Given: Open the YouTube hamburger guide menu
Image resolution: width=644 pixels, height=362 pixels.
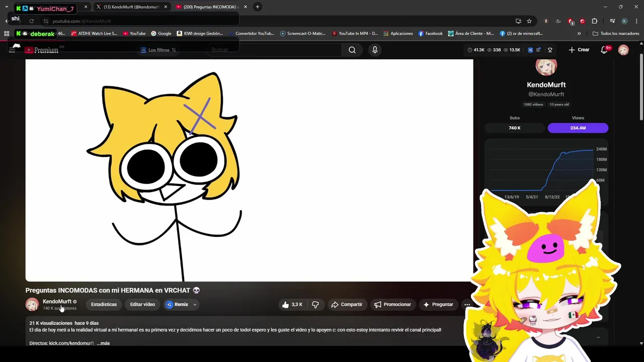Looking at the screenshot, I should tap(12, 50).
